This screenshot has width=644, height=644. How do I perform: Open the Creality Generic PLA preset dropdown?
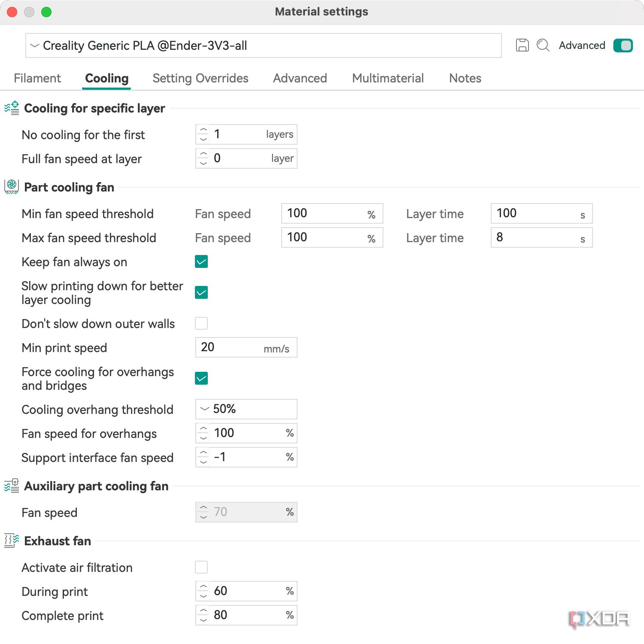coord(263,46)
